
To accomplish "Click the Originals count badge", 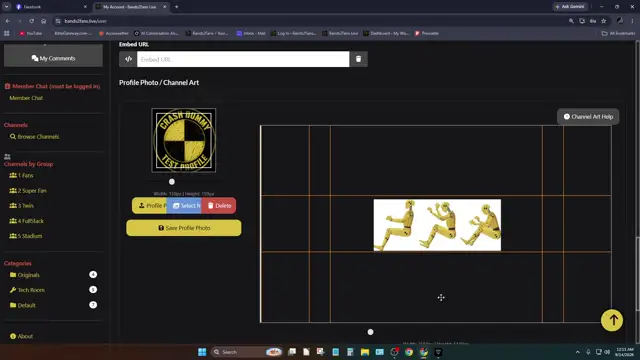I will click(93, 275).
